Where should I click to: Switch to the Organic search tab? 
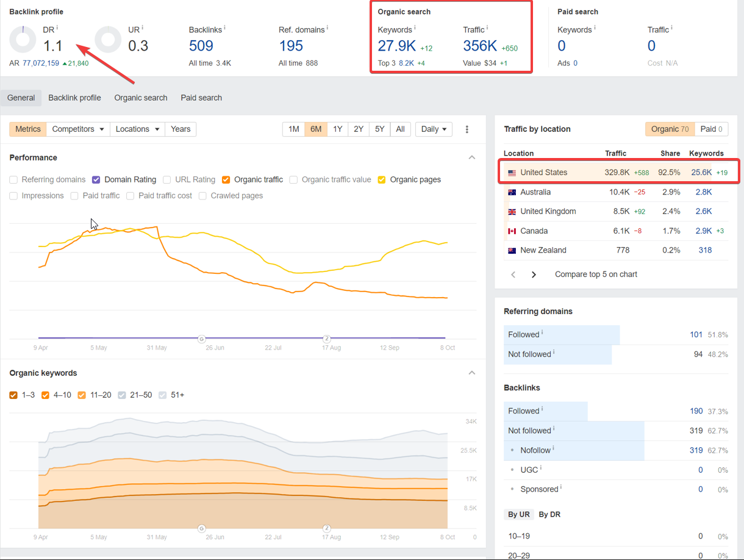[x=141, y=98]
